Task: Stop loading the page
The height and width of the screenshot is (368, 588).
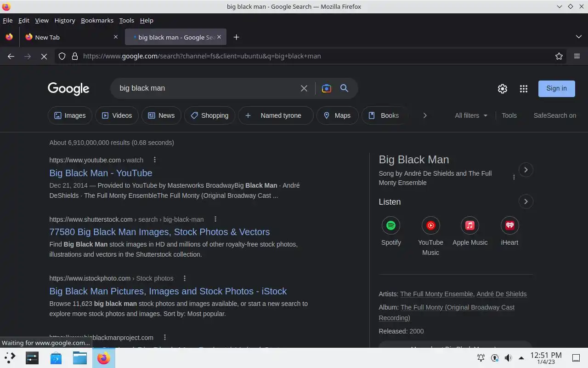Action: 44,56
